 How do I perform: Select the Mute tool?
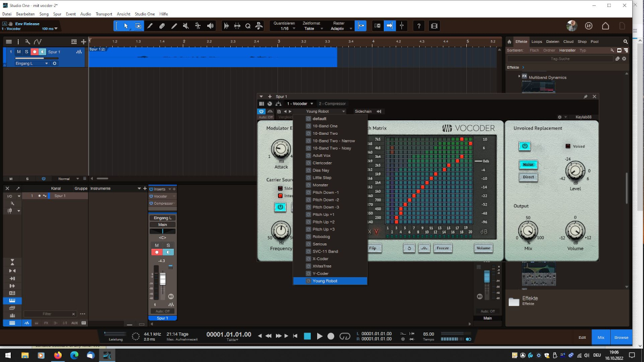186,26
